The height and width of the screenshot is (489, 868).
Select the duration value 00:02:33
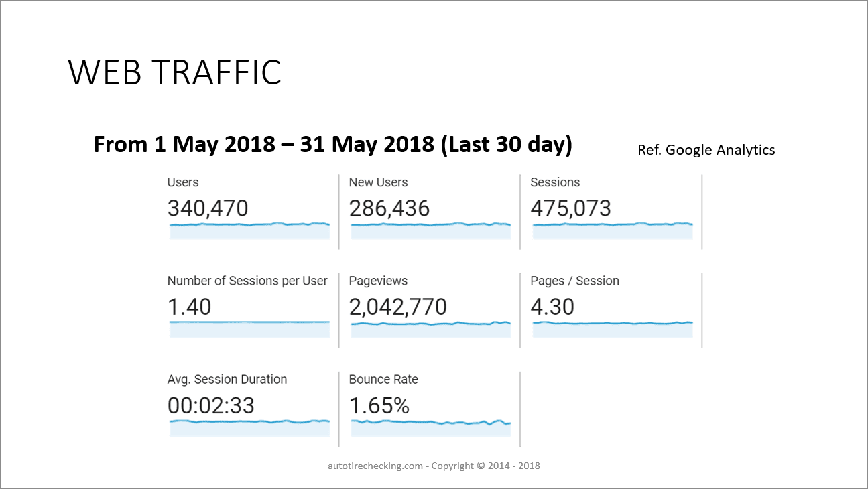tap(211, 405)
